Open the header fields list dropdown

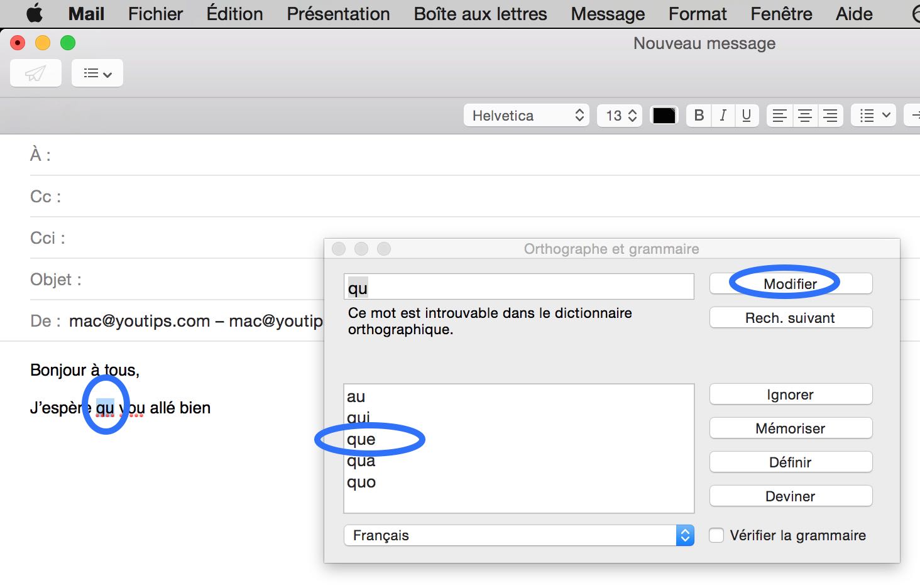pos(97,73)
